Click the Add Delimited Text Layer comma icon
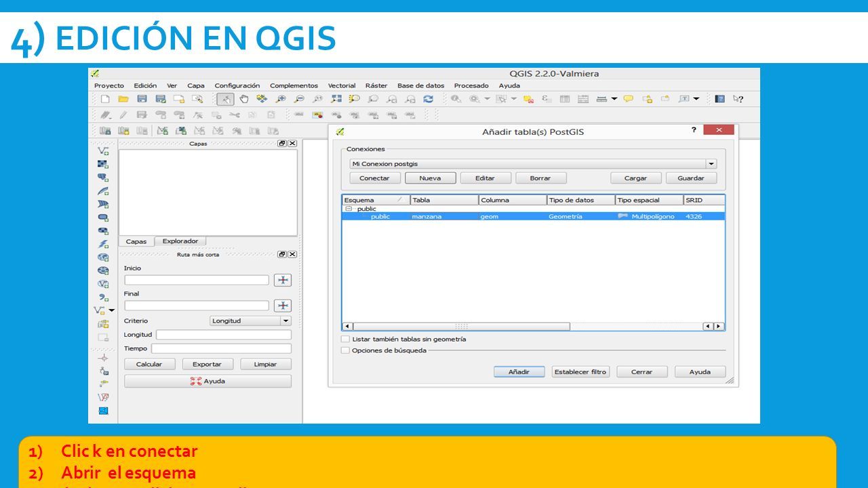 coord(103,297)
